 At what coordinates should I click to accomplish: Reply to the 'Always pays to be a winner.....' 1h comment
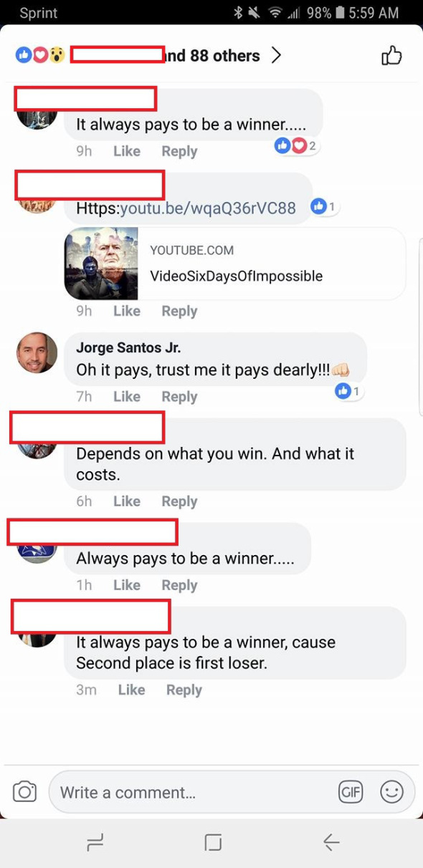(179, 585)
